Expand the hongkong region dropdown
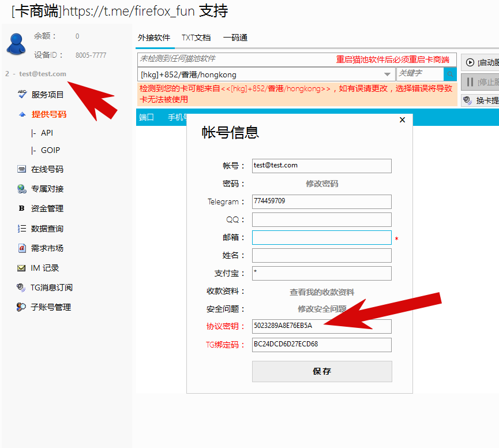499x448 pixels. click(387, 74)
